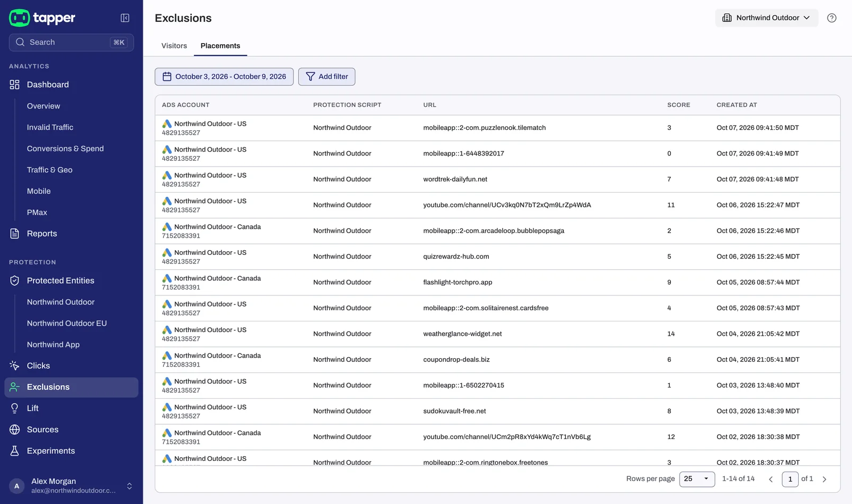Image resolution: width=852 pixels, height=504 pixels.
Task: Click the CREATED AT column header
Action: coord(736,105)
